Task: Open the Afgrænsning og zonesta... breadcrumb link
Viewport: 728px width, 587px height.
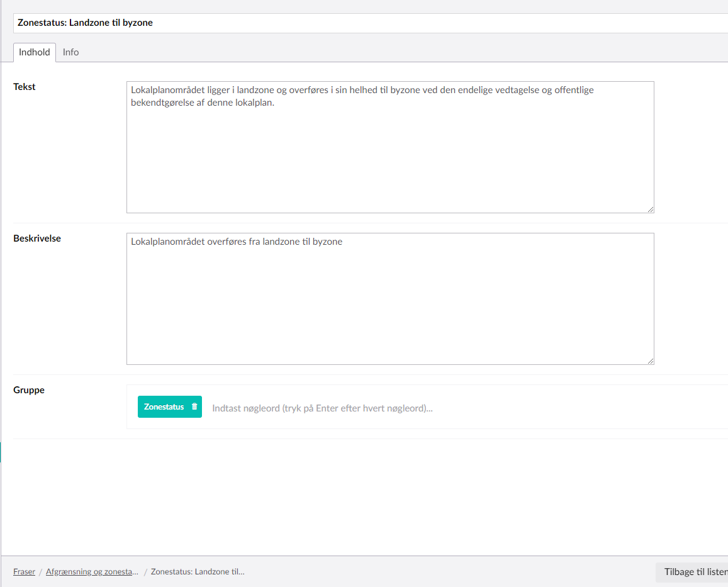Action: point(92,572)
